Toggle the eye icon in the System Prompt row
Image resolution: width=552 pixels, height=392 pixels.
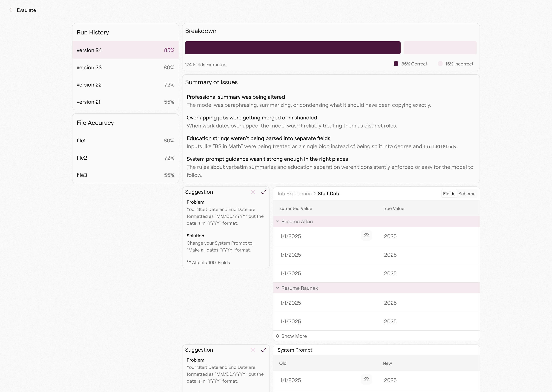366,379
